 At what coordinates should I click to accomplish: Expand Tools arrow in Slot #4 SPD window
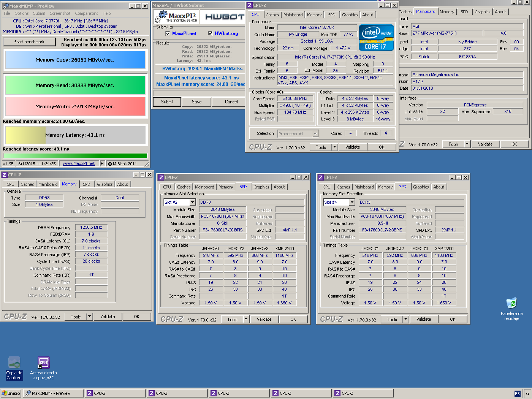coord(406,319)
